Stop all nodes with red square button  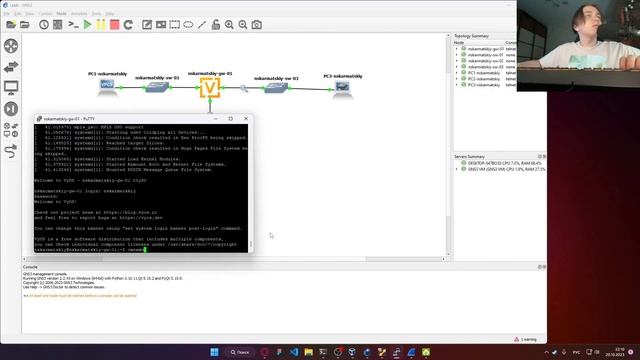(115, 25)
